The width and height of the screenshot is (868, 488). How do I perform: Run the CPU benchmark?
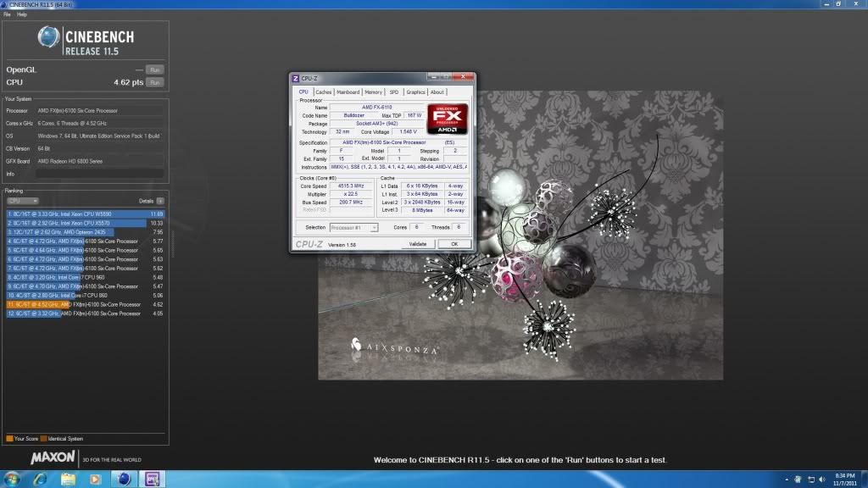(x=155, y=82)
